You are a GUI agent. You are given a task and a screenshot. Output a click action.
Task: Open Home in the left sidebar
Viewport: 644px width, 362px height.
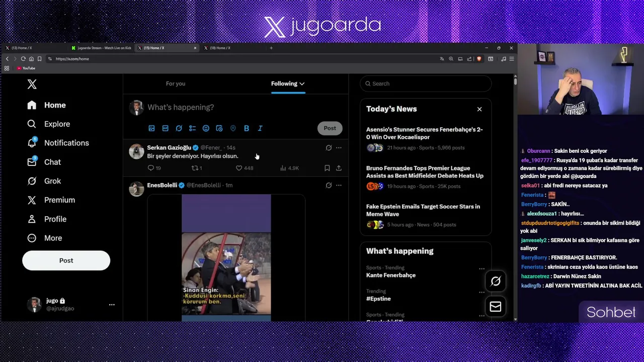(x=47, y=105)
